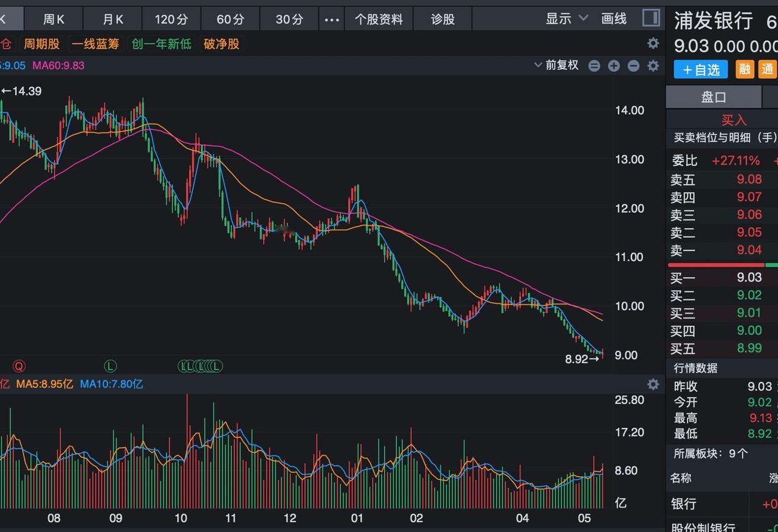The image size is (778, 532).
Task: Click the 买卖档位与明细 header
Action: [725, 138]
